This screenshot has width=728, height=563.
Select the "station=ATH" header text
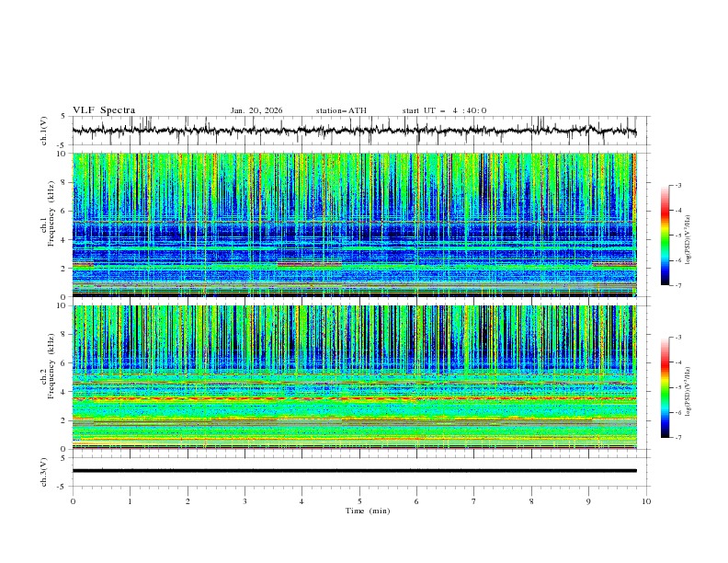coord(341,110)
